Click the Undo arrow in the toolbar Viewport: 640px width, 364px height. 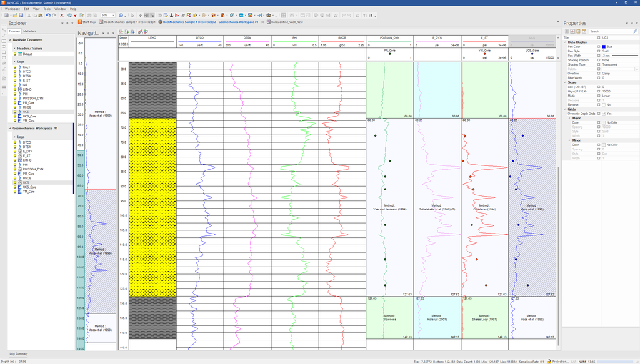point(47,16)
